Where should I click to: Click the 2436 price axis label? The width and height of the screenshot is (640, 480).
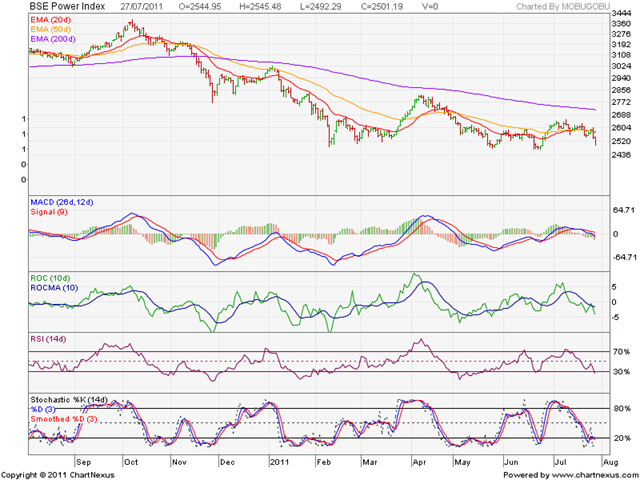click(621, 155)
